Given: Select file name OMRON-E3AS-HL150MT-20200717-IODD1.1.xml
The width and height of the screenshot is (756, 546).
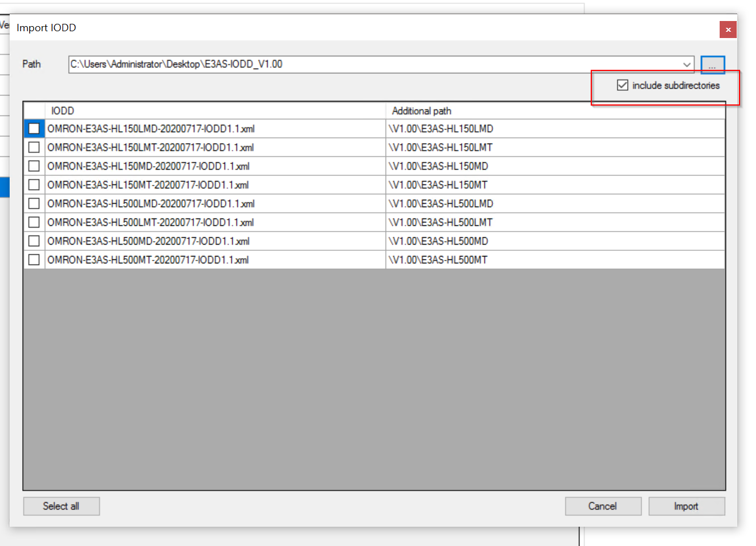Looking at the screenshot, I should tap(148, 185).
